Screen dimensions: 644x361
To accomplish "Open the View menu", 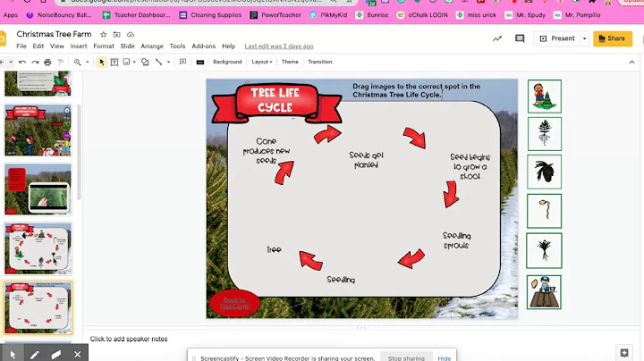I will click(x=57, y=46).
